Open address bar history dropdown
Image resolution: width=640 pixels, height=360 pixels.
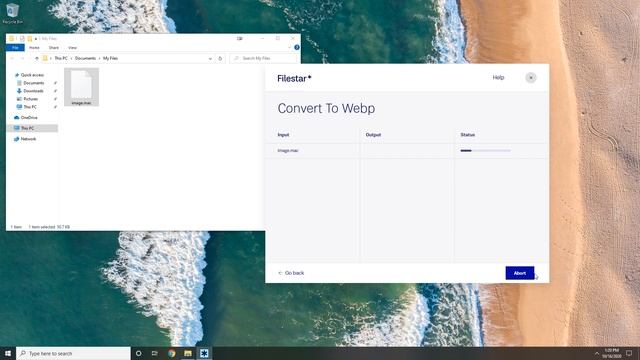pos(210,58)
